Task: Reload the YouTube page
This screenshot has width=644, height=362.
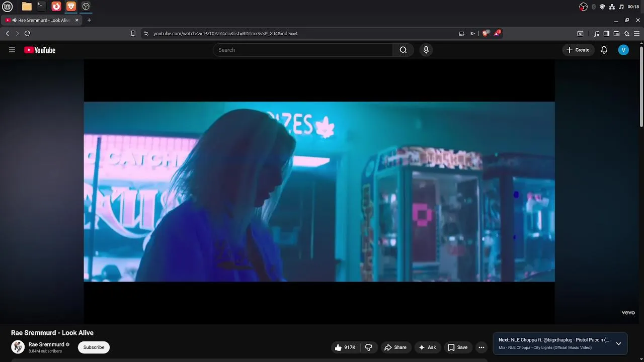Action: coord(27,33)
